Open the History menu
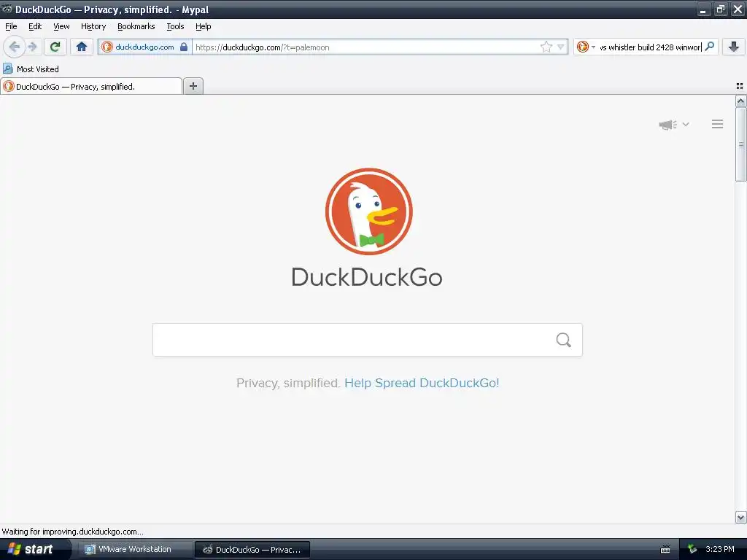The image size is (747, 560). coord(93,26)
